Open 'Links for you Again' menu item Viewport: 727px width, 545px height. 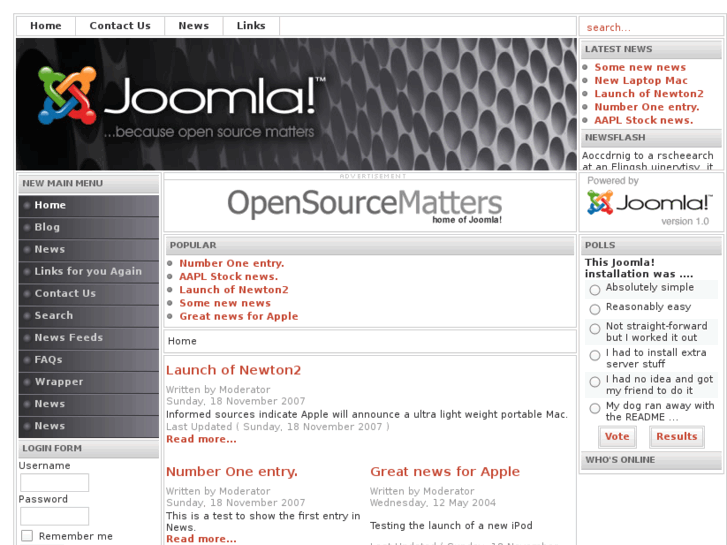89,271
